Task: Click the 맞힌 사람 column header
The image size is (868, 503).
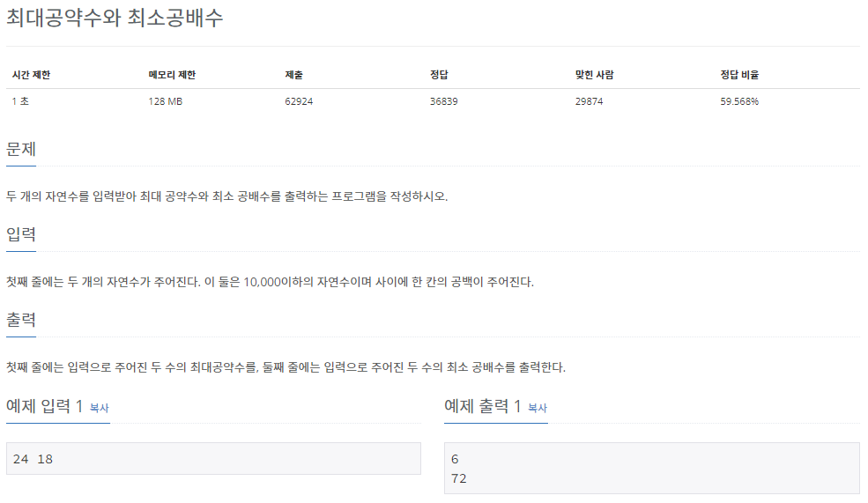Action: (x=594, y=75)
